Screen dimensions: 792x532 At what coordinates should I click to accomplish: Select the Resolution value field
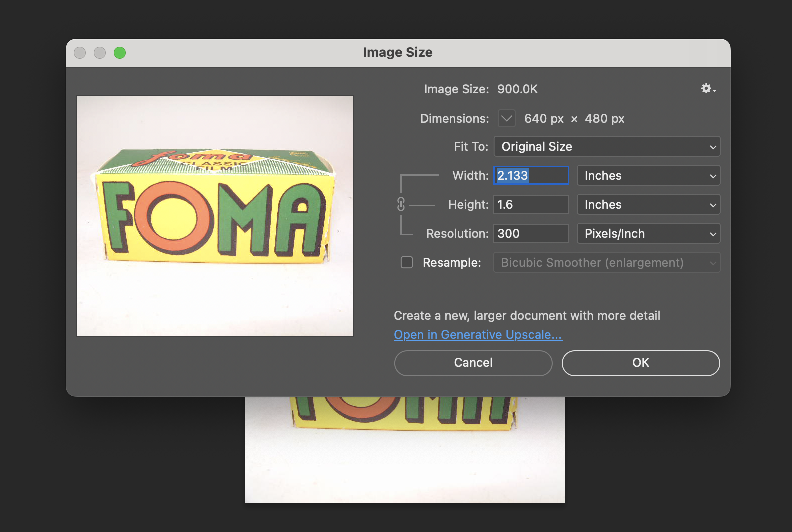point(531,233)
